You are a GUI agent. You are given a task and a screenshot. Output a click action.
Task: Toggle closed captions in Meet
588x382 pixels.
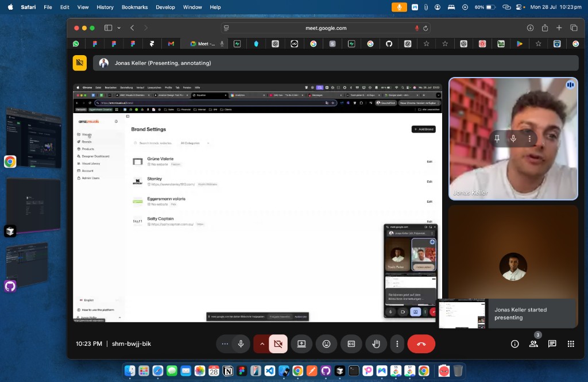351,344
